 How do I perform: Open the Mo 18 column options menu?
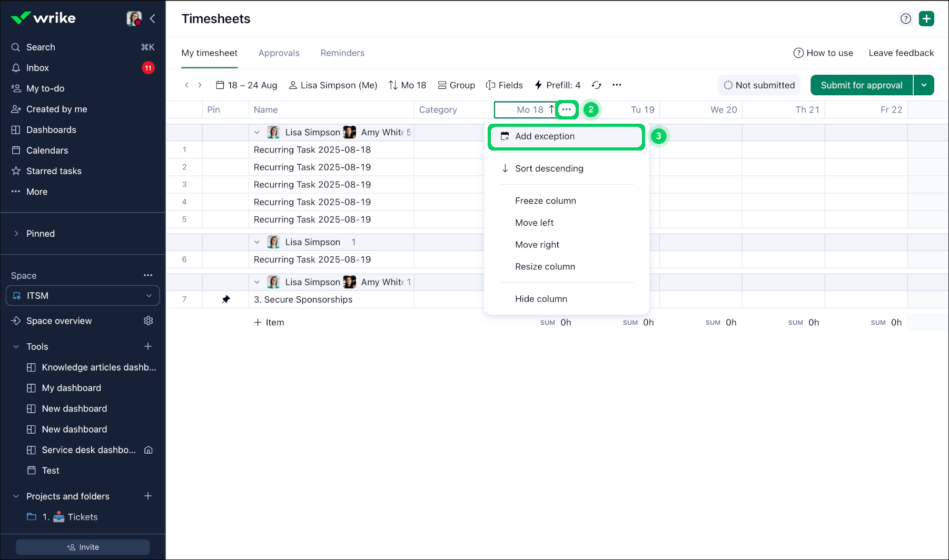tap(567, 109)
